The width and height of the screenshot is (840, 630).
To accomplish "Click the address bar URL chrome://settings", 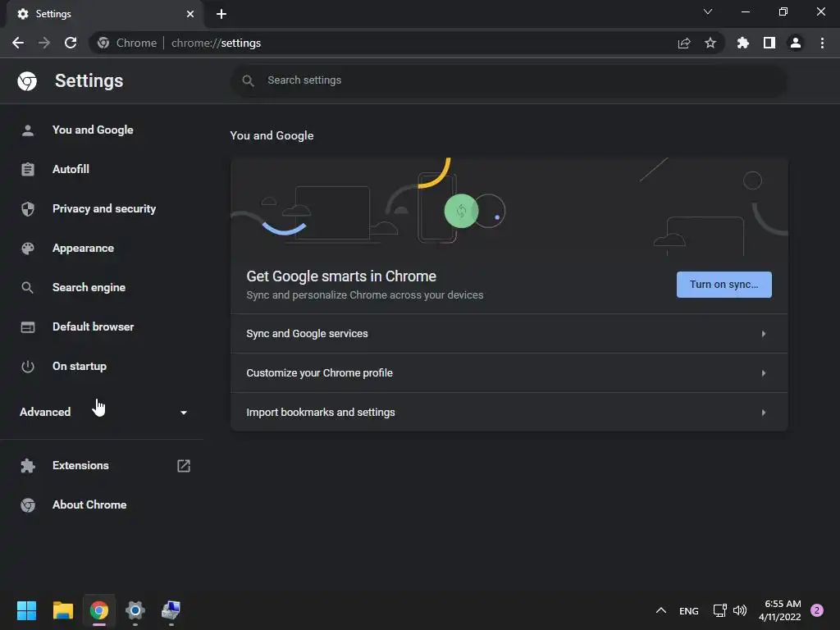I will pos(216,43).
